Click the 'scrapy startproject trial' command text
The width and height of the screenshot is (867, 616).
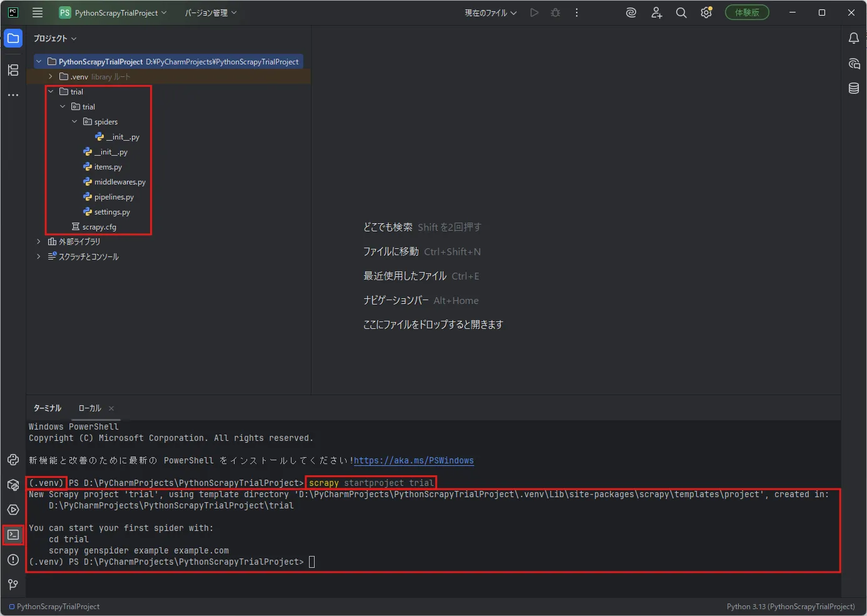coord(371,483)
